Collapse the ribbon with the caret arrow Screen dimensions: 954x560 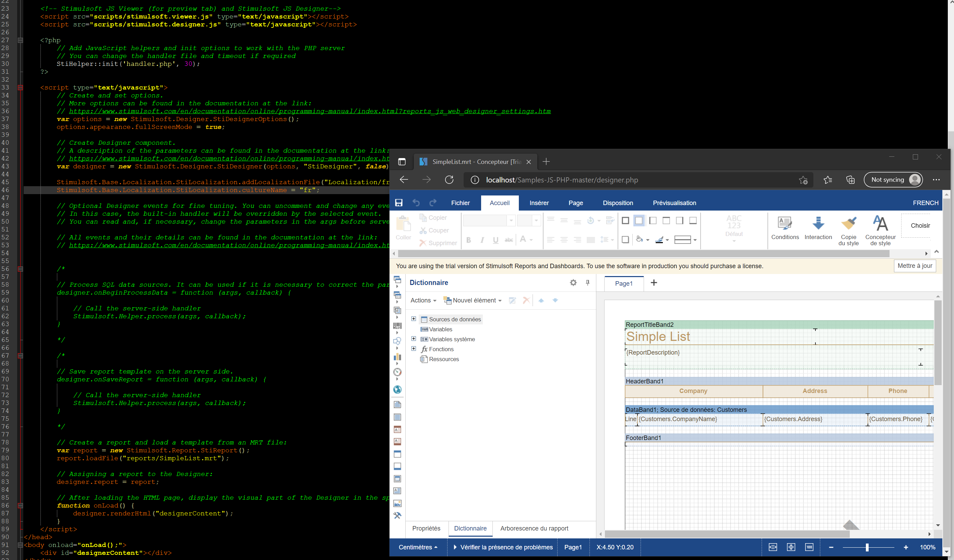(937, 251)
